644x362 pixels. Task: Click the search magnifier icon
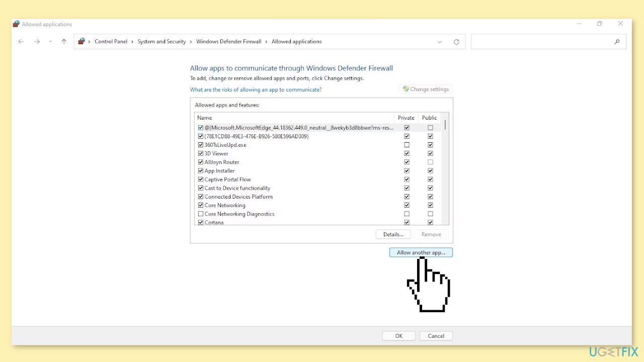coord(617,42)
